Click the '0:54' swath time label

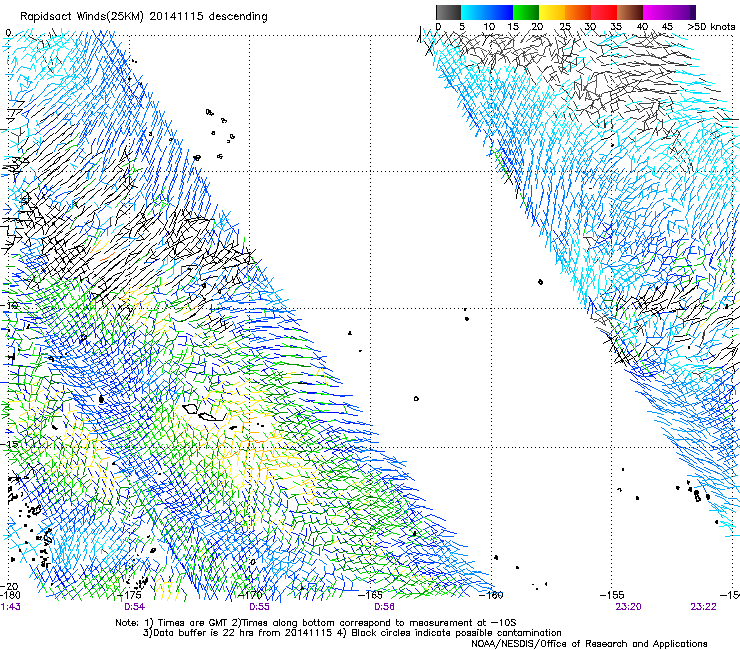135,607
